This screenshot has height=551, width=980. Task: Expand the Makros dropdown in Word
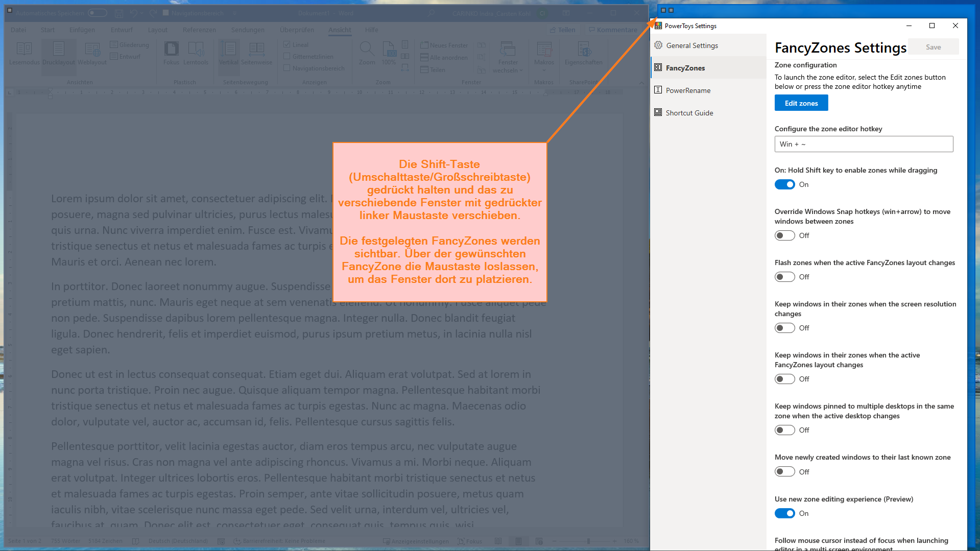click(x=544, y=70)
